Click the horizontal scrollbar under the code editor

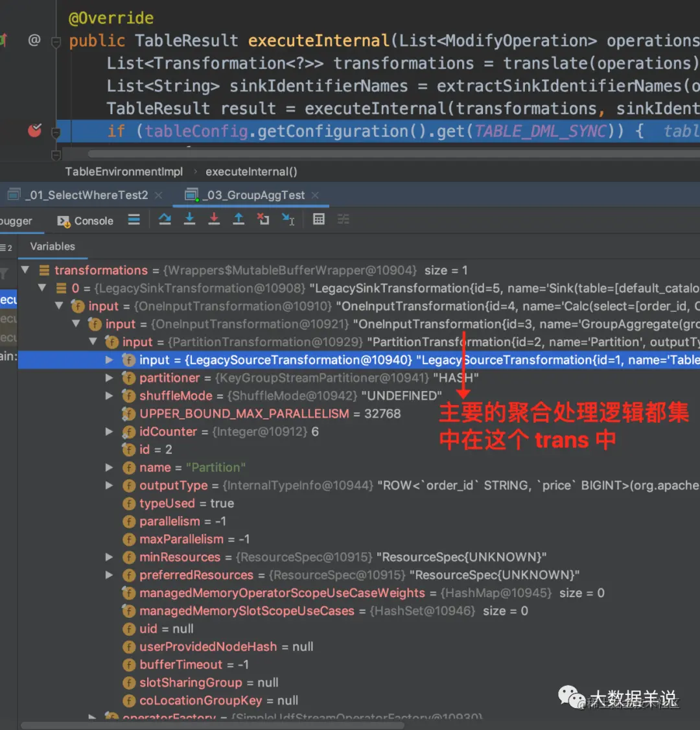click(395, 154)
